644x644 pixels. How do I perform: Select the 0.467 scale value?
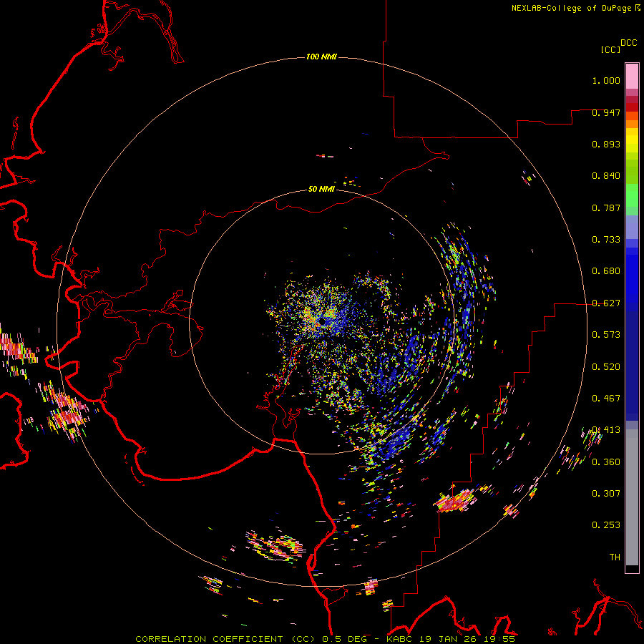click(606, 399)
